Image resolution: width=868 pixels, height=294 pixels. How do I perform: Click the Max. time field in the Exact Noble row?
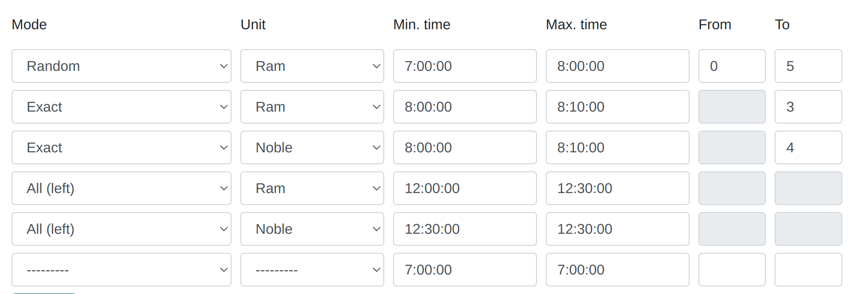[x=617, y=147]
